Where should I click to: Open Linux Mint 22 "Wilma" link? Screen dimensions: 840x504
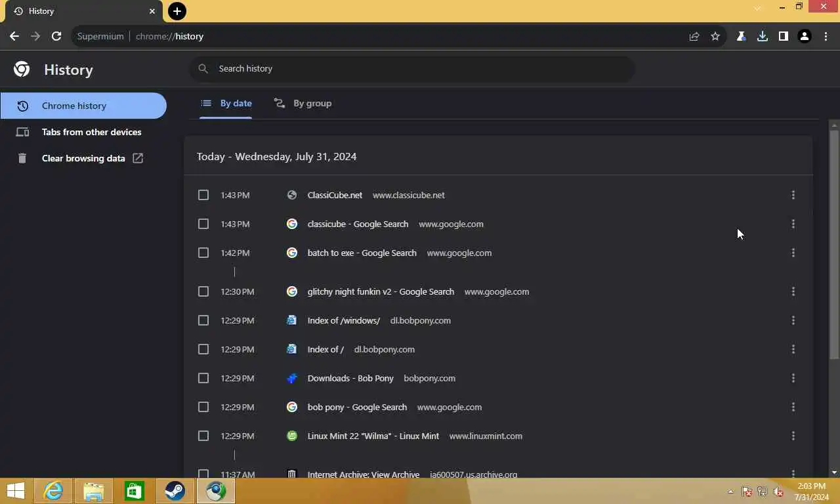click(x=373, y=436)
